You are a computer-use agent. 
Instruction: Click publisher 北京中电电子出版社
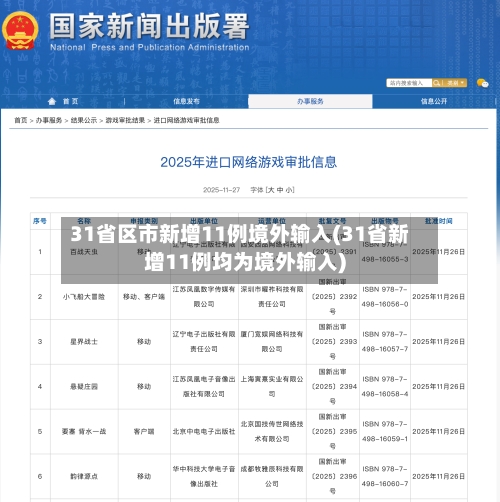[204, 432]
